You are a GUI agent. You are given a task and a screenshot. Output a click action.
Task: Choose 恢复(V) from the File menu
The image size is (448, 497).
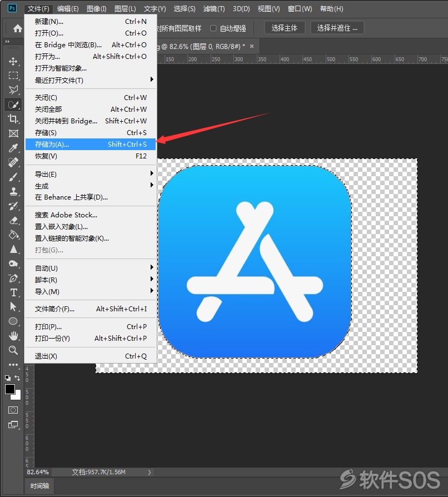pos(91,156)
